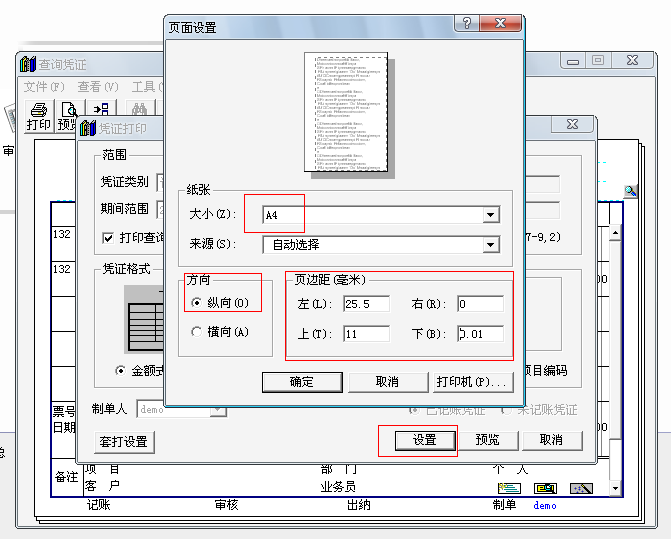Click the last gray icon at grid bottom right
The image size is (671, 539).
click(x=581, y=488)
